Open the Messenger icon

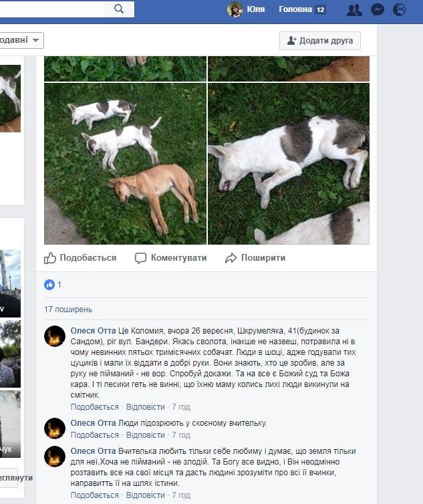point(377,9)
